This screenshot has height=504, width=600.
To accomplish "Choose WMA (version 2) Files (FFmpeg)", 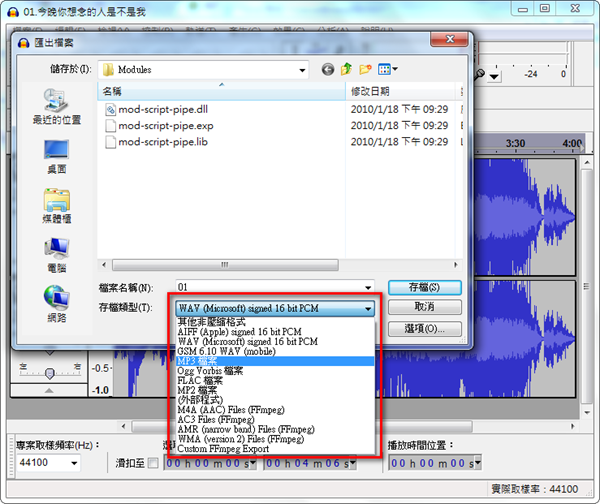I will pyautogui.click(x=275, y=439).
